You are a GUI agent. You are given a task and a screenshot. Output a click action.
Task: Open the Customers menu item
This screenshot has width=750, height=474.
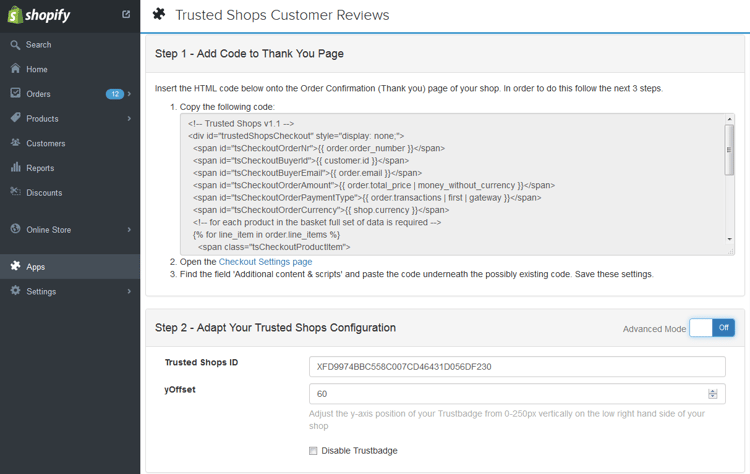pyautogui.click(x=70, y=143)
